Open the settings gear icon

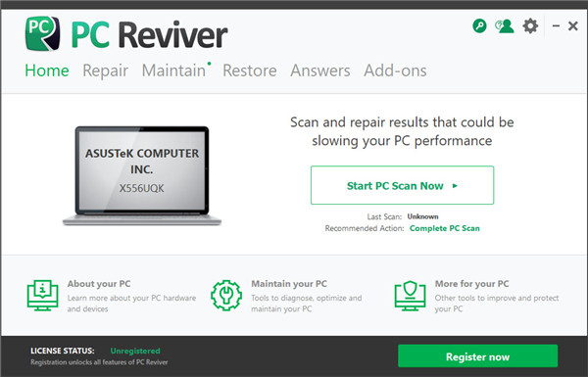tap(530, 25)
